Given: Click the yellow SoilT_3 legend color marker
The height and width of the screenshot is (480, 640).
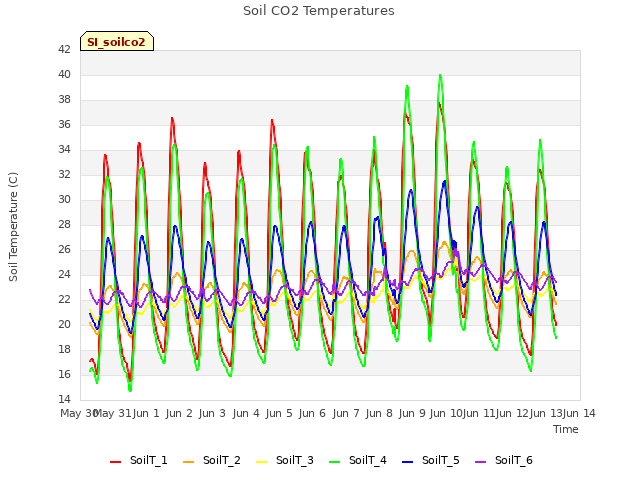Looking at the screenshot, I should 262,462.
